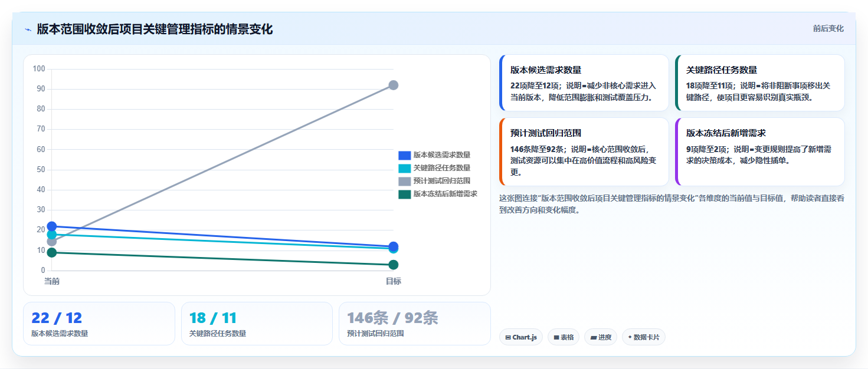Click the dashboard title 版本范围收敛后项目关键管理指标的情景变化

coord(155,29)
